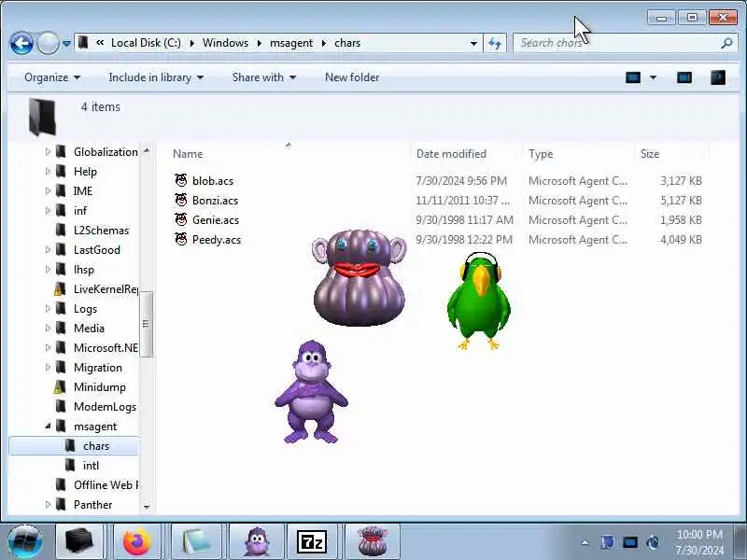
Task: Click the blob.acs file name
Action: click(213, 181)
